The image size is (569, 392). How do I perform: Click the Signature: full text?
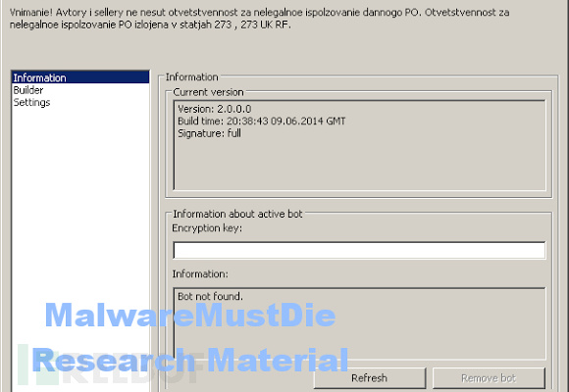209,133
